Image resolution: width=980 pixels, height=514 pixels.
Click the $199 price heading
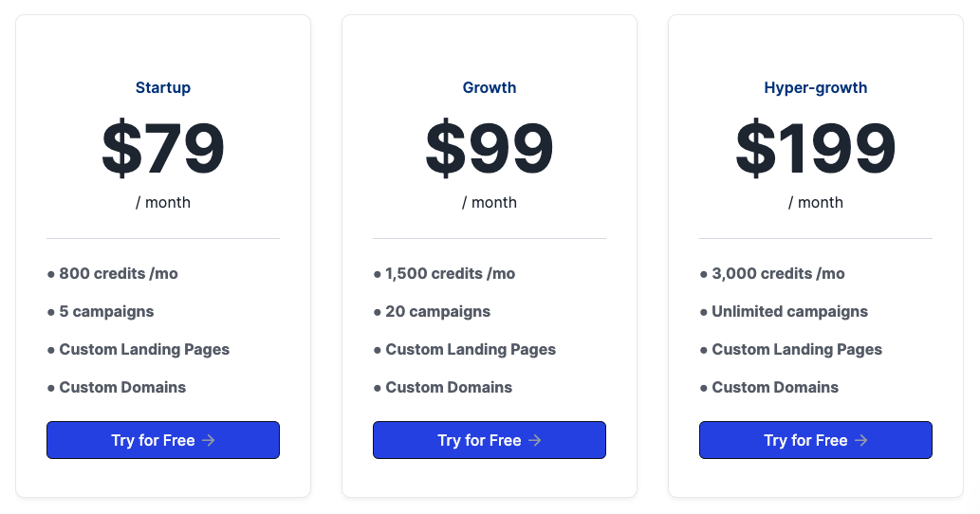point(816,149)
